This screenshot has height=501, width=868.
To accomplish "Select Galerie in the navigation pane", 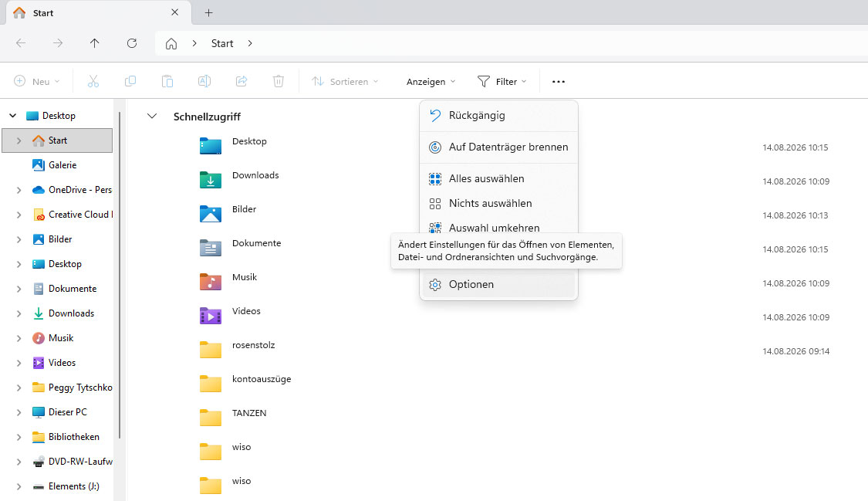I will click(62, 165).
